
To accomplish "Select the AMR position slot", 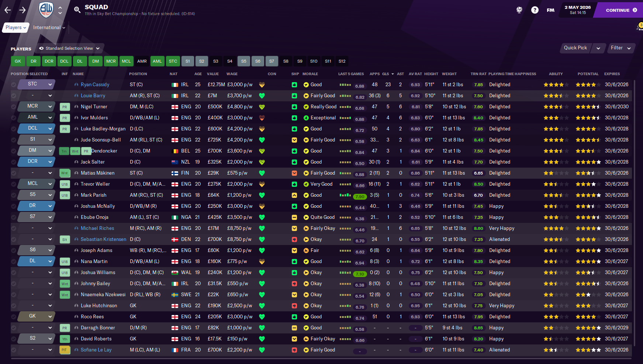I will tap(142, 61).
